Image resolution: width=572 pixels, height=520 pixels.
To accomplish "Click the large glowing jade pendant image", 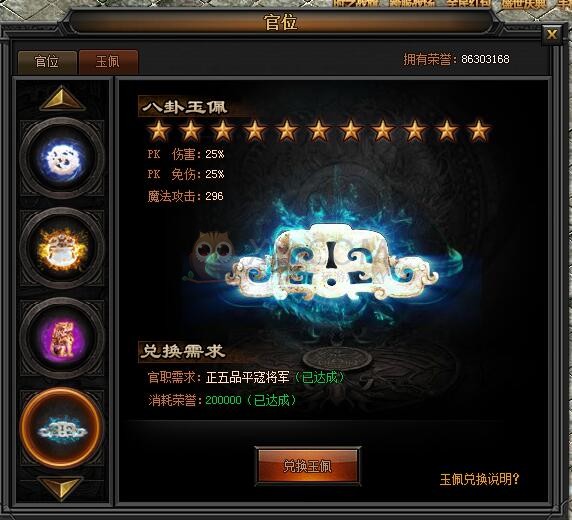I will tap(332, 263).
